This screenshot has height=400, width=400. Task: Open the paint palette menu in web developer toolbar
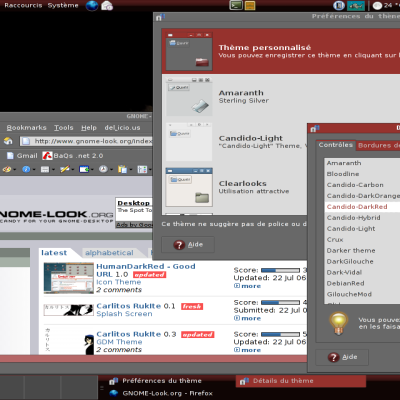(9, 170)
